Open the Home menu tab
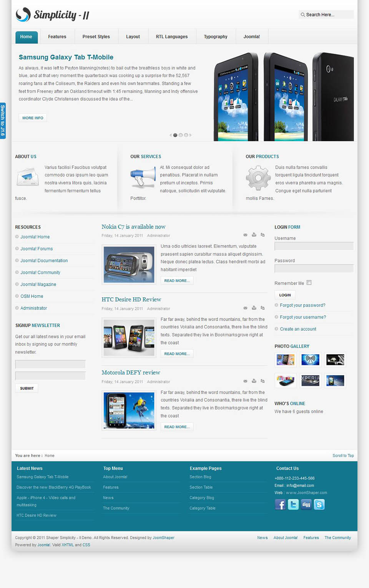Image resolution: width=369 pixels, height=588 pixels. click(x=27, y=37)
